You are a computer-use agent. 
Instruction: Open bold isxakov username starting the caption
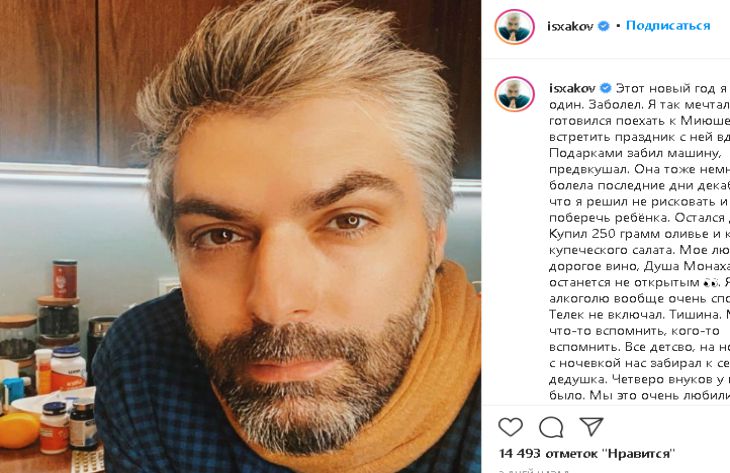click(x=573, y=88)
